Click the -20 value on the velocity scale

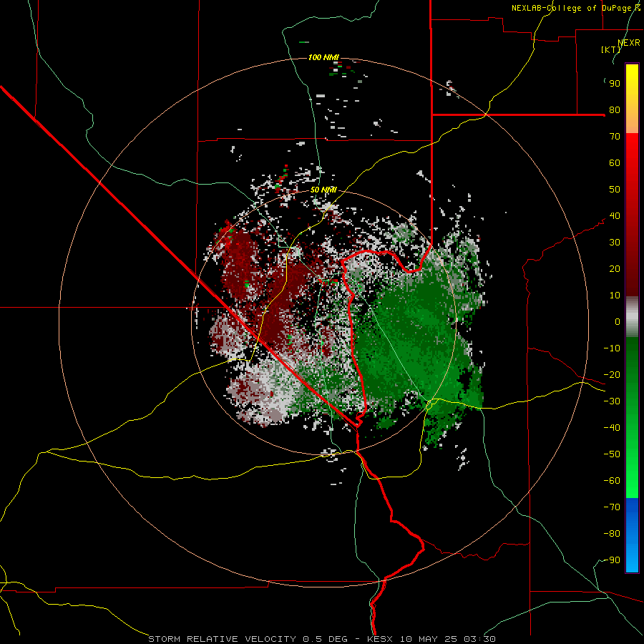pyautogui.click(x=612, y=375)
